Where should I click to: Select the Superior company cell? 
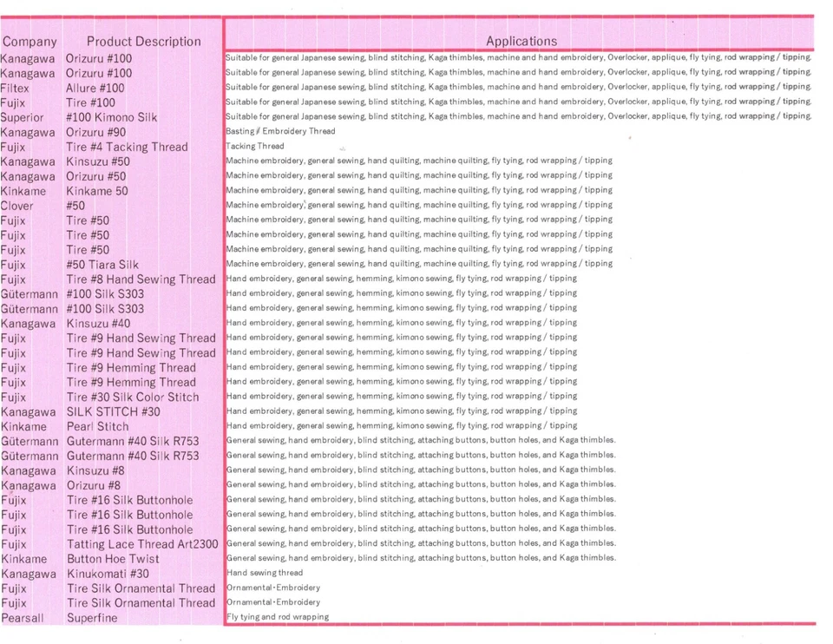click(22, 117)
